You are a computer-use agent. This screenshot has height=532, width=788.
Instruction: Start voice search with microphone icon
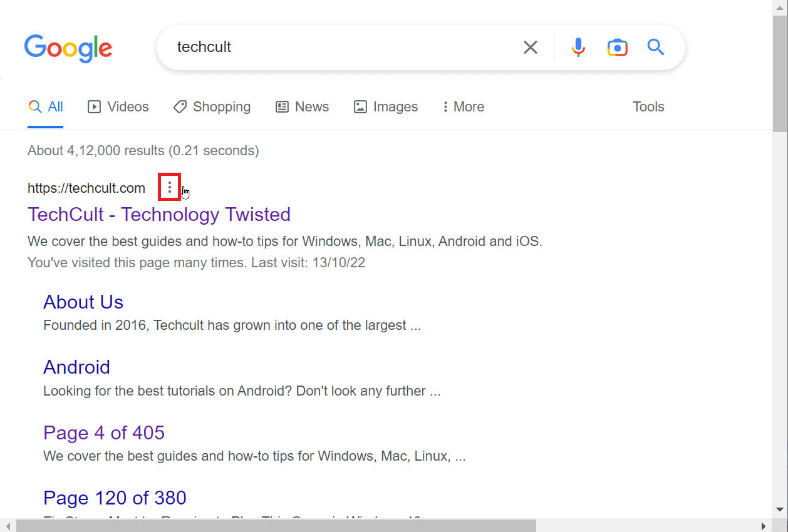[x=578, y=47]
